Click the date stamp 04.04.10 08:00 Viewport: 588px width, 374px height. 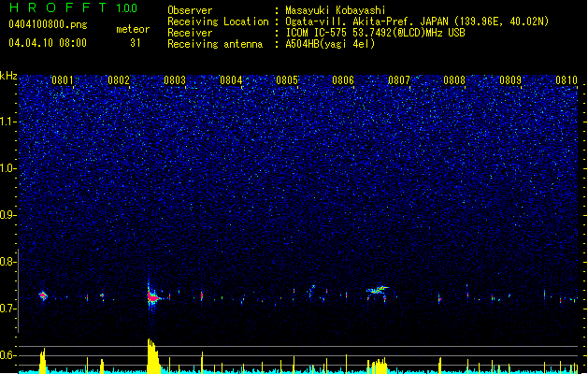click(48, 43)
